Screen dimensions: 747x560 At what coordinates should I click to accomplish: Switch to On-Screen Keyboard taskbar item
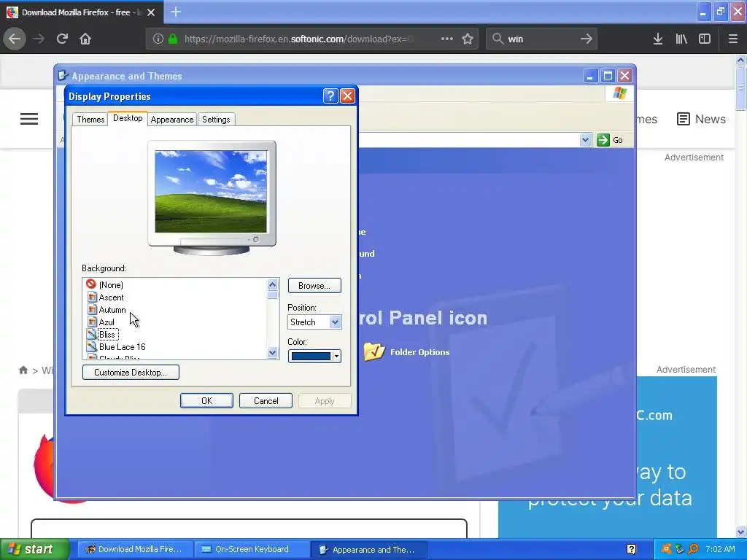(x=252, y=550)
